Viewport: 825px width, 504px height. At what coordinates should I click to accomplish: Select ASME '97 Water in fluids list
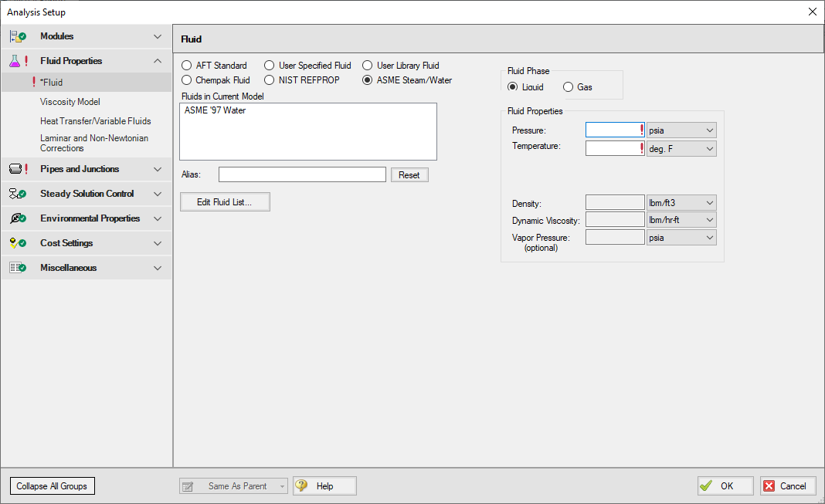pyautogui.click(x=216, y=110)
